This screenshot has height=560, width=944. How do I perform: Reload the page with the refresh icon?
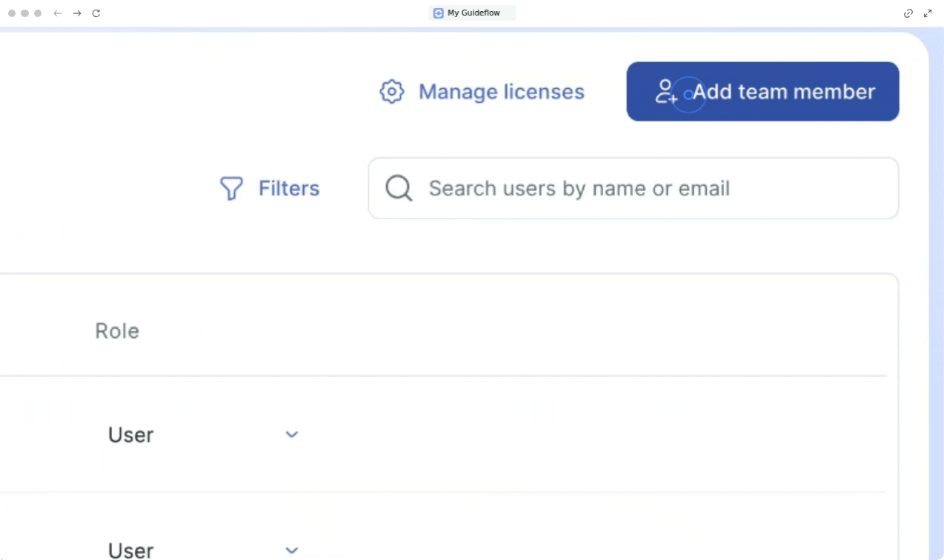[x=96, y=13]
